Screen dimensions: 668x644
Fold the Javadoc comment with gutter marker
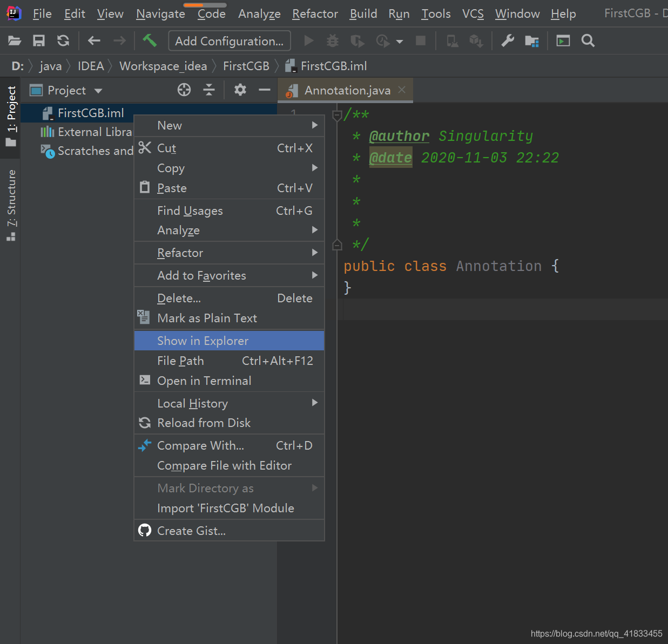click(x=337, y=114)
